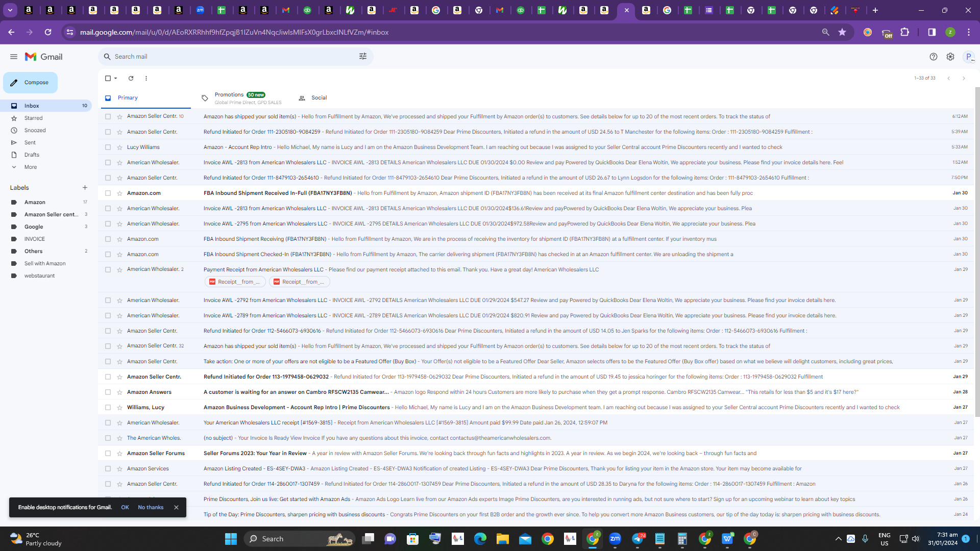This screenshot has height=551, width=980.
Task: Open second Receipt_from PDF attachment chip
Action: (300, 282)
